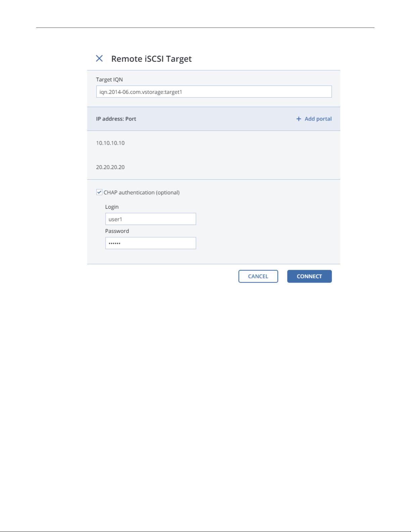This screenshot has width=411, height=532.
Task: Close the Remote iSCSI Target dialog with X
Action: pos(99,58)
